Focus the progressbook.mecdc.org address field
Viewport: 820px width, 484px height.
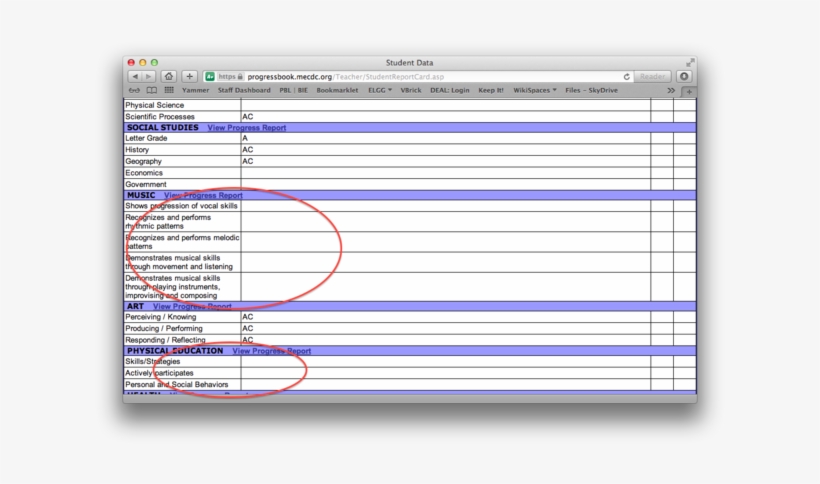coord(418,76)
